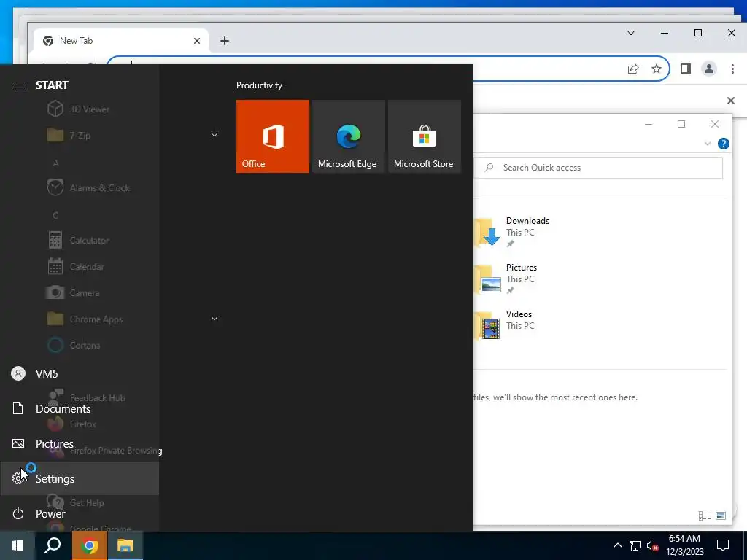The width and height of the screenshot is (747, 560).
Task: Open Pictures from the Start sidebar
Action: (80, 443)
